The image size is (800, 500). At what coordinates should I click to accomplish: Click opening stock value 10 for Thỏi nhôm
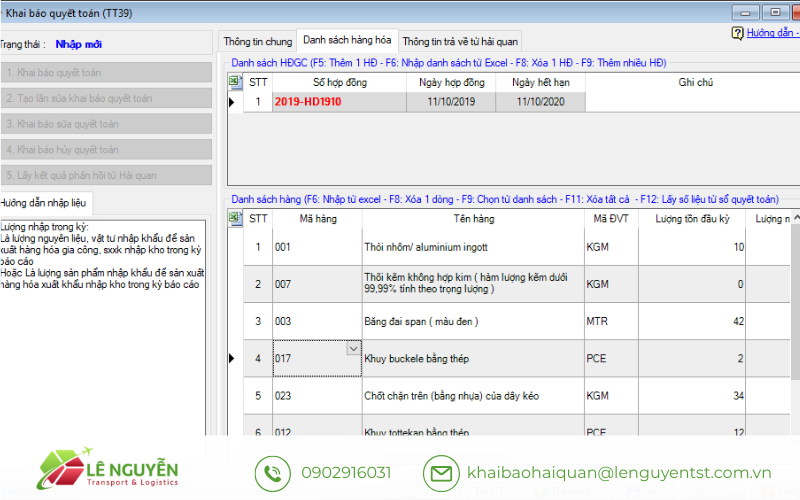pyautogui.click(x=691, y=247)
